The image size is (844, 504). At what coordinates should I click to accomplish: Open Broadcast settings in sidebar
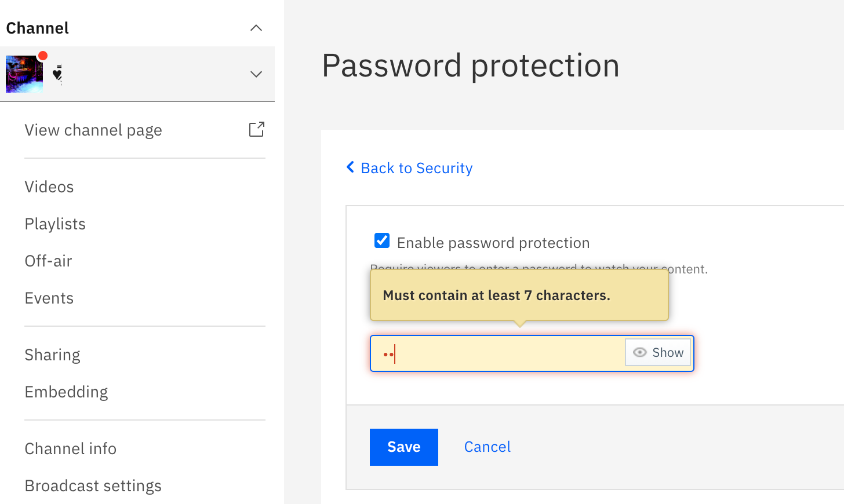point(93,485)
